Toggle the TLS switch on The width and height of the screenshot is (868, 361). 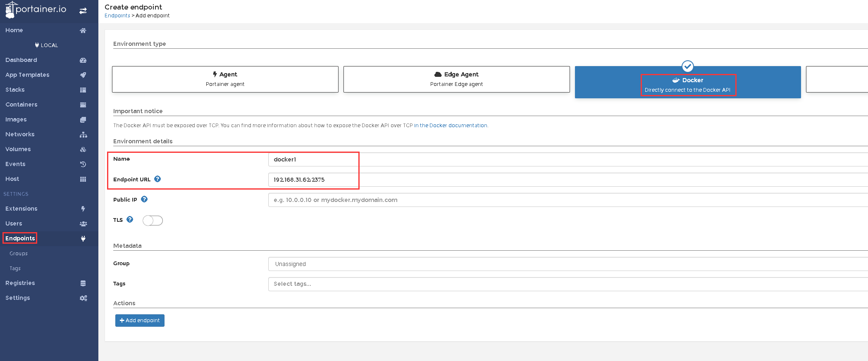(153, 221)
